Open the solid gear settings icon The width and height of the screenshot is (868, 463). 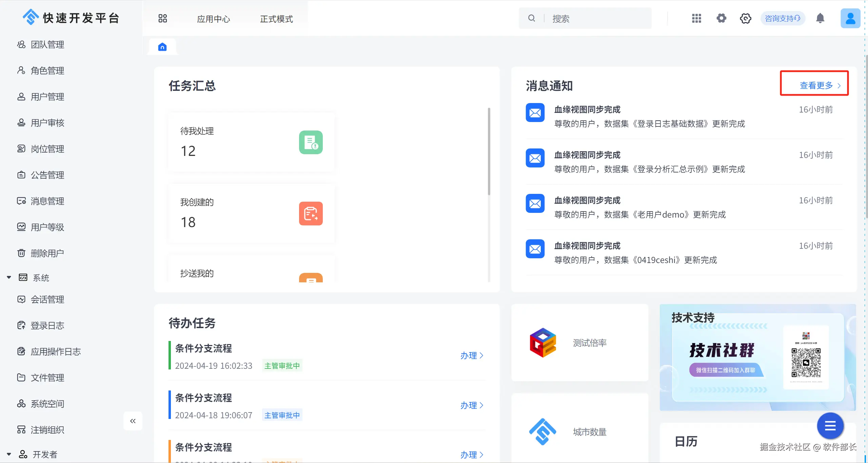(x=721, y=18)
